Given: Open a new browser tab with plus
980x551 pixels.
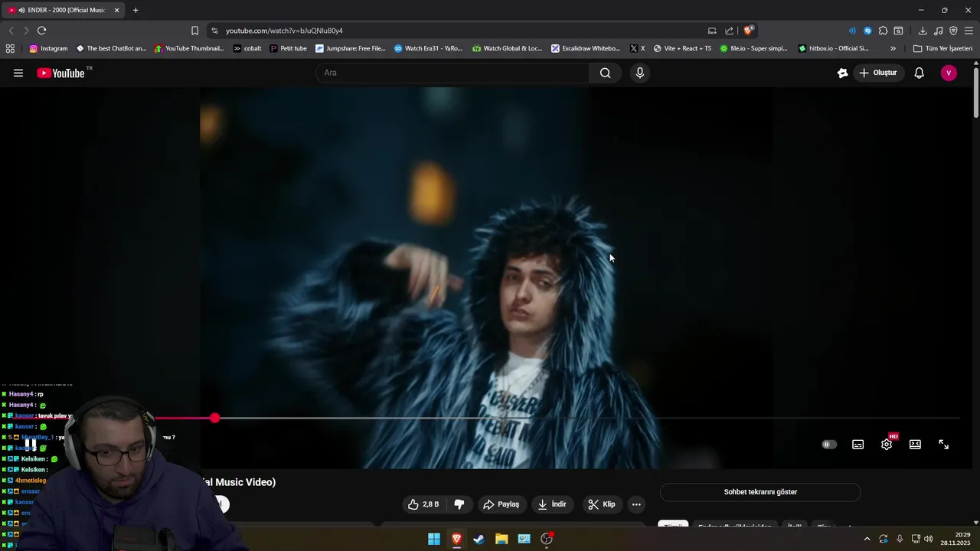Looking at the screenshot, I should tap(136, 10).
